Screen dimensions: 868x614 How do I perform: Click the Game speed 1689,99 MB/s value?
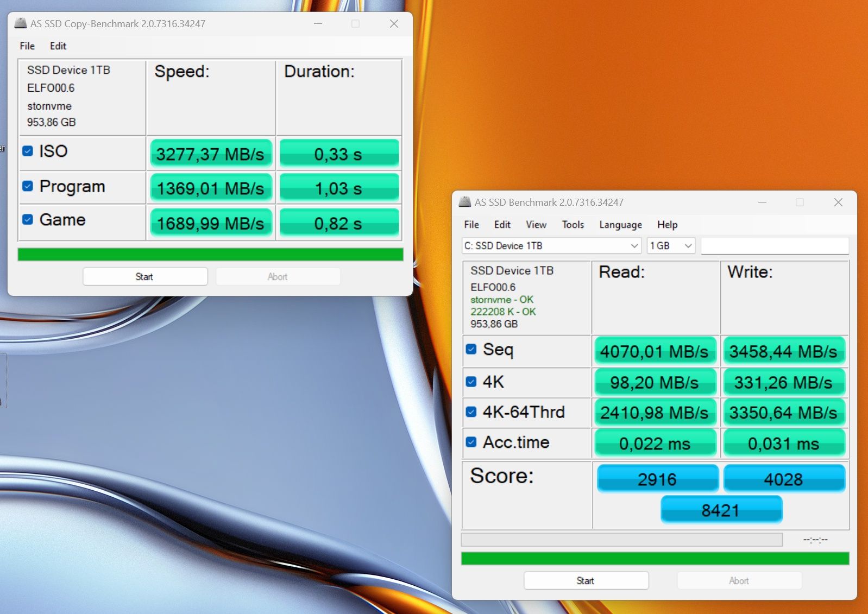coord(211,223)
